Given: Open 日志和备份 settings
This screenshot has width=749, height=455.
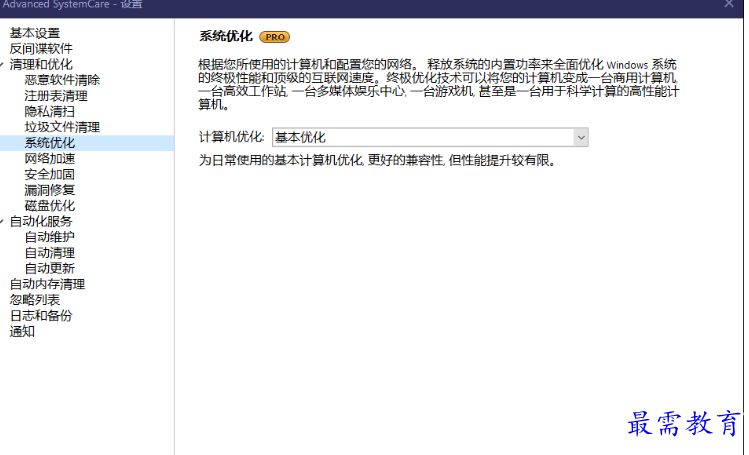Looking at the screenshot, I should (41, 316).
